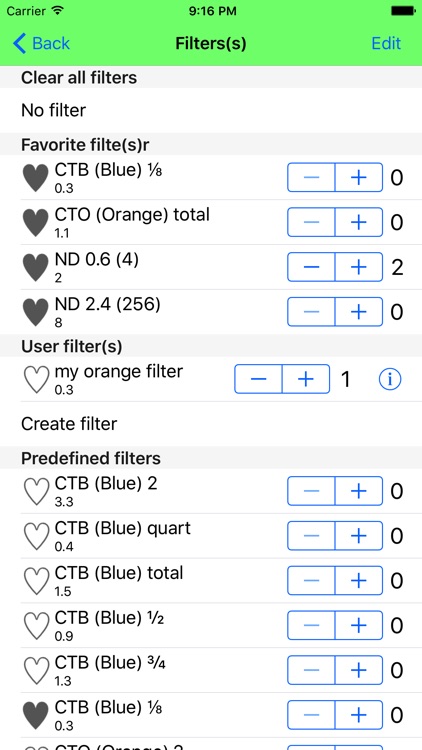Select the No filter row
Screen dimensions: 422x750
click(x=211, y=110)
